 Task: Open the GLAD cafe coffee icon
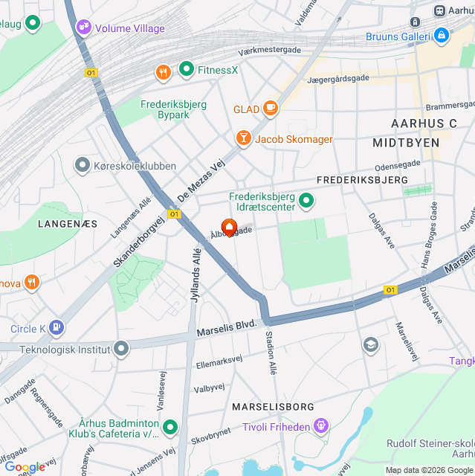tap(271, 109)
